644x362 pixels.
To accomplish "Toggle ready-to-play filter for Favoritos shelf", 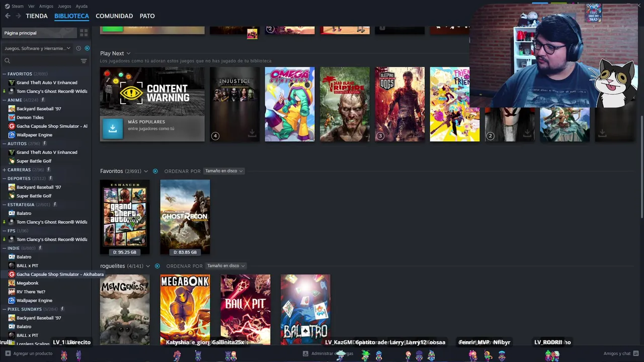I will tap(155, 171).
